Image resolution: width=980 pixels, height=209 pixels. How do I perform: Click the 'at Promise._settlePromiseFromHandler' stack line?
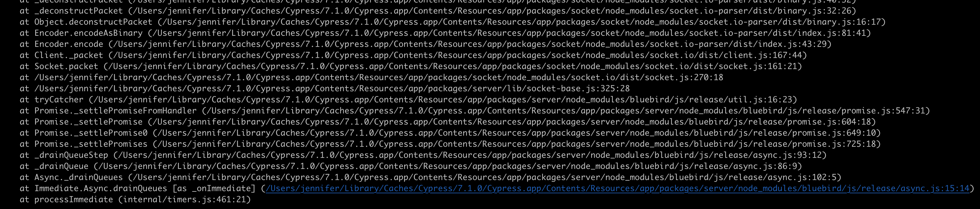[475, 111]
